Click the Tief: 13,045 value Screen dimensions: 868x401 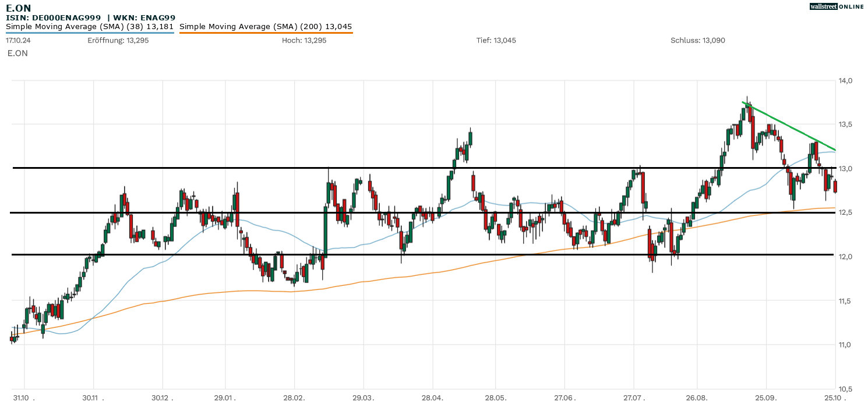coord(496,41)
